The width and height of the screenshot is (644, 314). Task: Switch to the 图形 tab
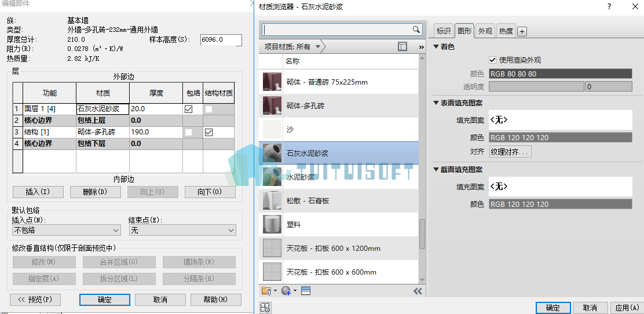click(x=464, y=30)
